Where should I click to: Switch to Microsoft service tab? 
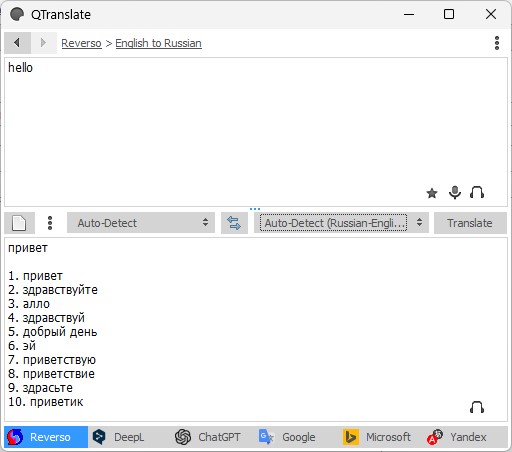(x=382, y=437)
